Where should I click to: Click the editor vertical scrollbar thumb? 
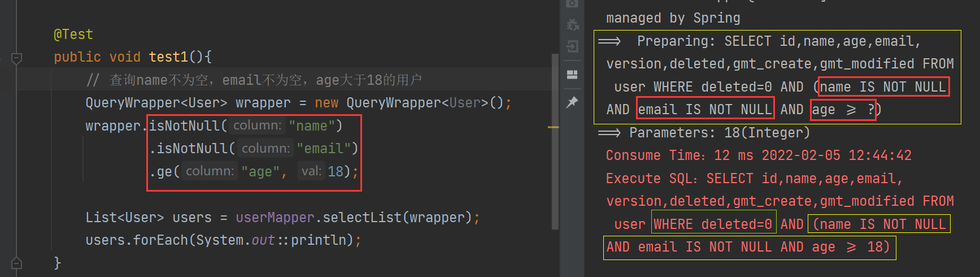[555, 141]
